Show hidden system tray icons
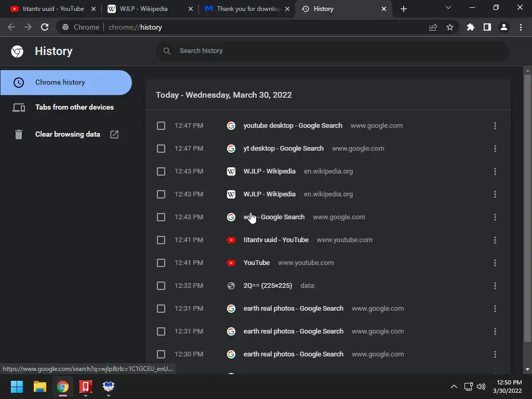Screen dimensions: 532x399 (454, 387)
